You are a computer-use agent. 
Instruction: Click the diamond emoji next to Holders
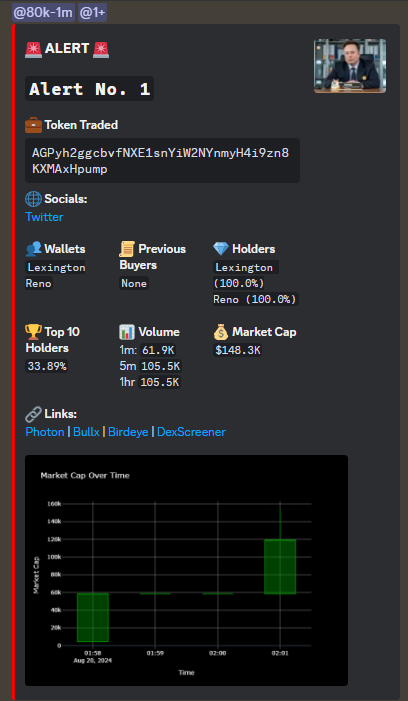click(x=221, y=249)
